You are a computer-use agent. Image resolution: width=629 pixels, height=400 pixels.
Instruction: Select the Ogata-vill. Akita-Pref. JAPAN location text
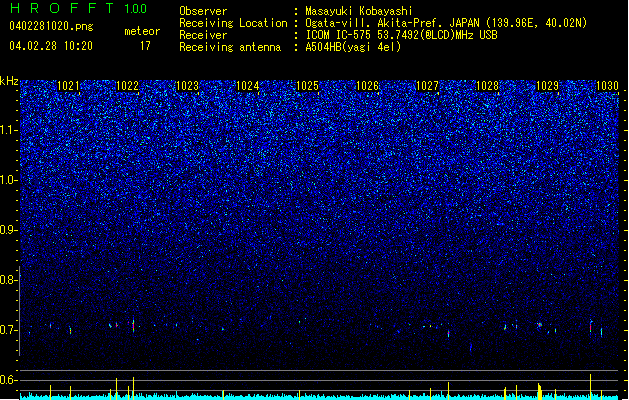446,23
